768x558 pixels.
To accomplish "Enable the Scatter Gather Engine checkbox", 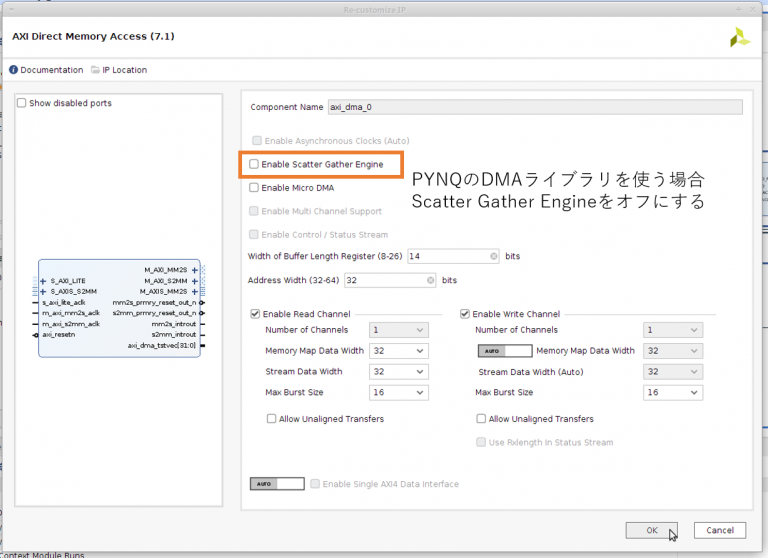I will 254,164.
